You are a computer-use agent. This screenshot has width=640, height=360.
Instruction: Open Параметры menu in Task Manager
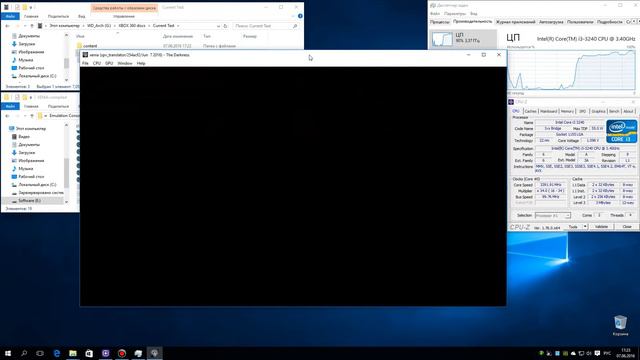coord(455,14)
